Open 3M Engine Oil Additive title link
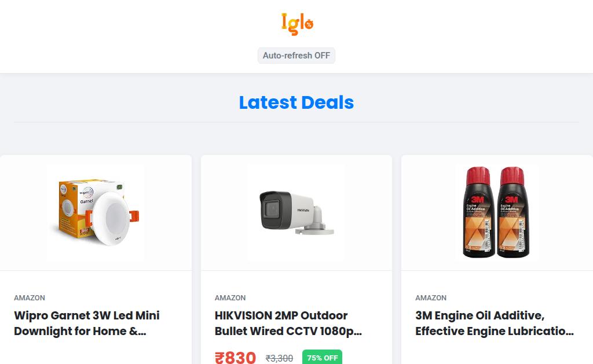 [495, 323]
